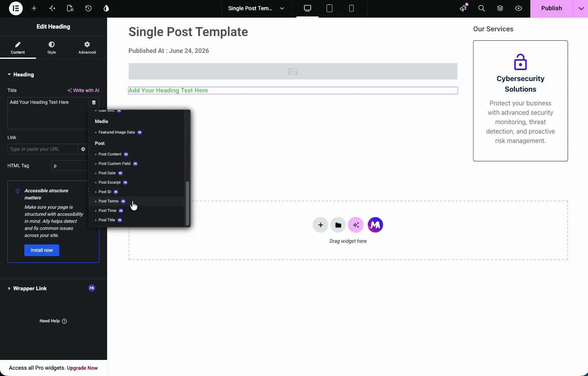
Task: Click the image placeholder icon
Action: [x=293, y=71]
